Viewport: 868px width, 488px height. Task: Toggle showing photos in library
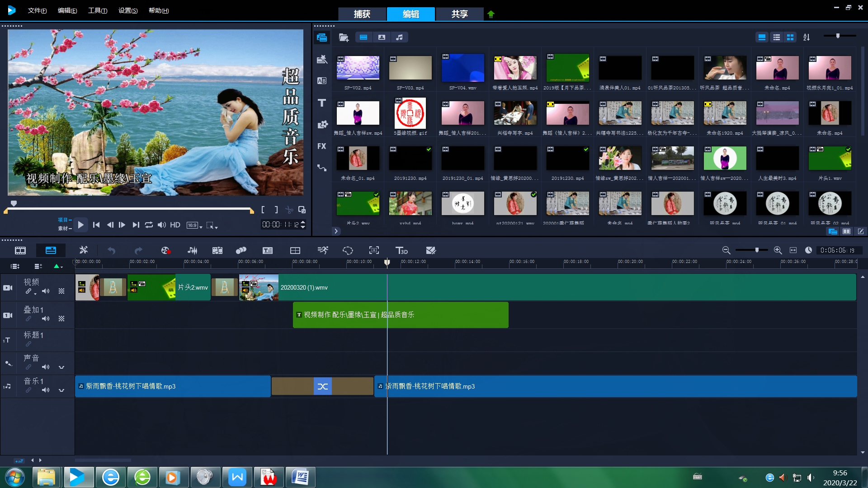382,38
